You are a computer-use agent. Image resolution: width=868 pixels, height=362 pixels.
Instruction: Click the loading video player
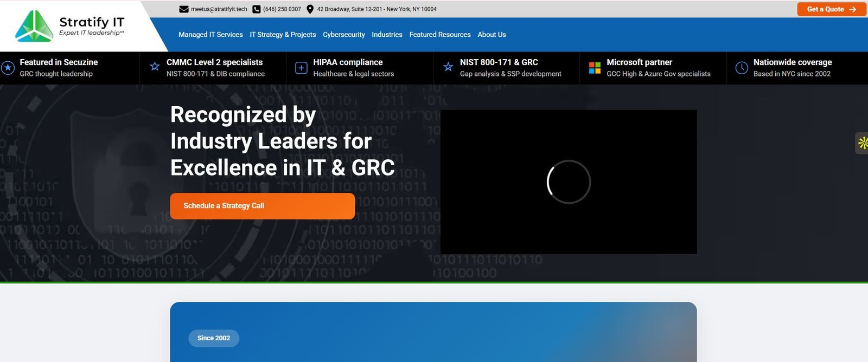click(x=569, y=182)
